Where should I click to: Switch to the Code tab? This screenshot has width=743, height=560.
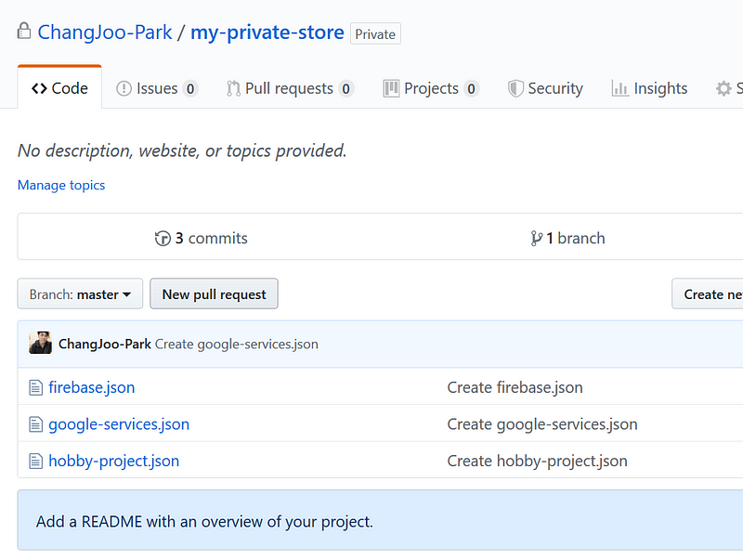point(59,87)
